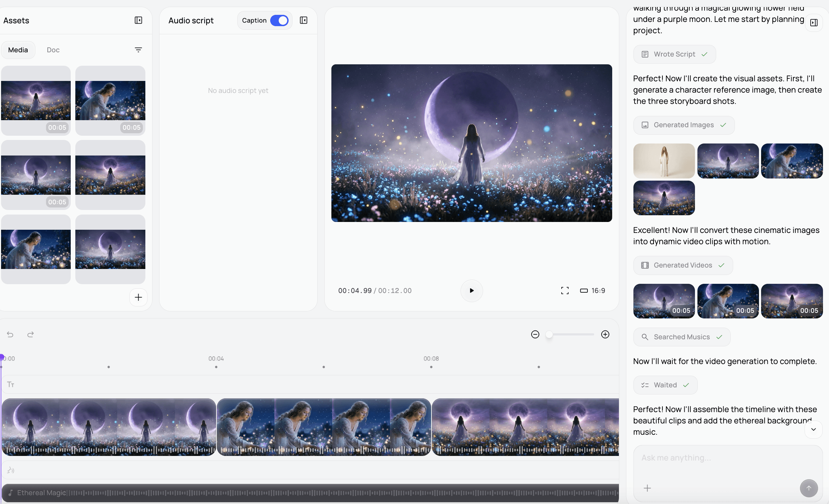The image size is (829, 504).
Task: Toggle the Caption switch off
Action: tap(279, 20)
